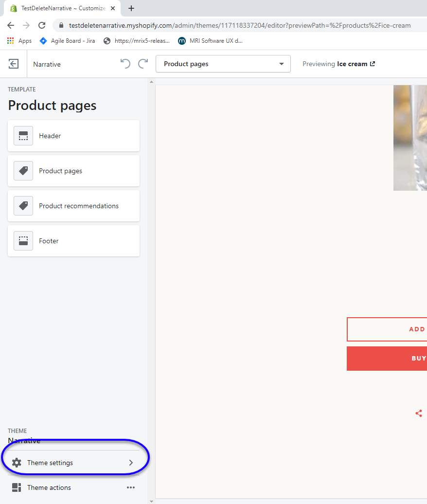Go forward in the browser
The width and height of the screenshot is (427, 504).
[x=26, y=25]
